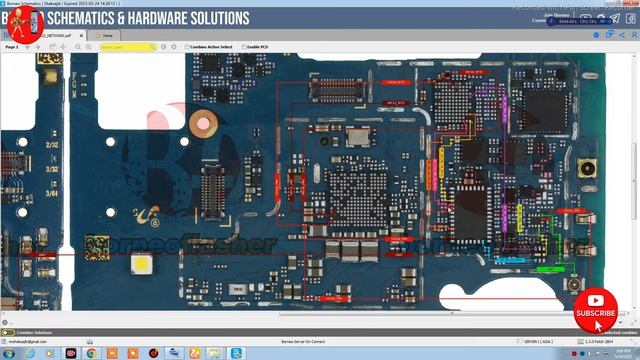
Task: Click the rotate page toolbar icon
Action: pyautogui.click(x=53, y=47)
